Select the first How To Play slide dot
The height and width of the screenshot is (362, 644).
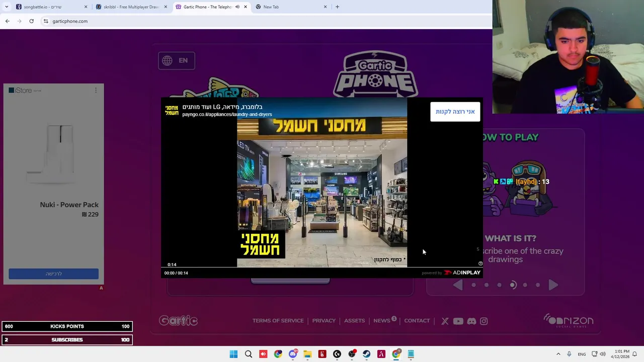click(473, 285)
